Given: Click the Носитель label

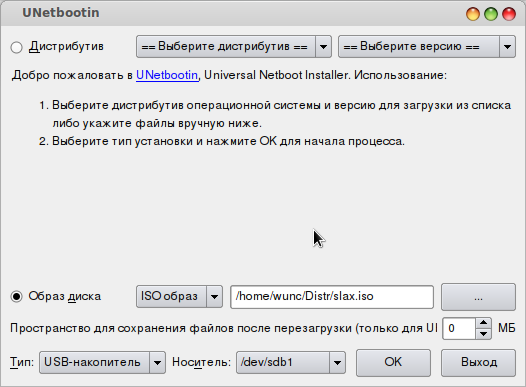Looking at the screenshot, I should 201,363.
